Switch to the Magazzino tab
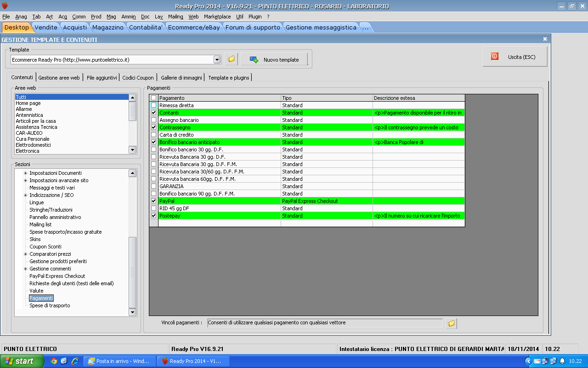 click(108, 28)
